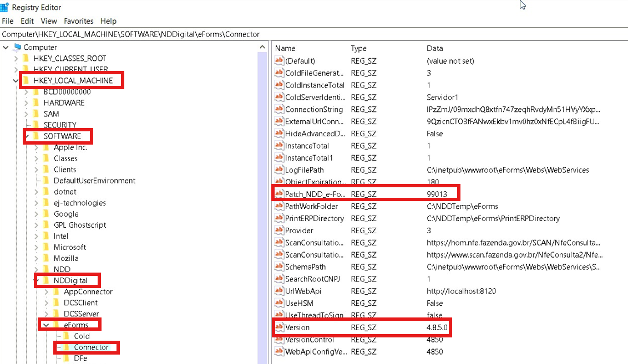628x364 pixels.
Task: Sort values by Name column header
Action: tap(285, 48)
